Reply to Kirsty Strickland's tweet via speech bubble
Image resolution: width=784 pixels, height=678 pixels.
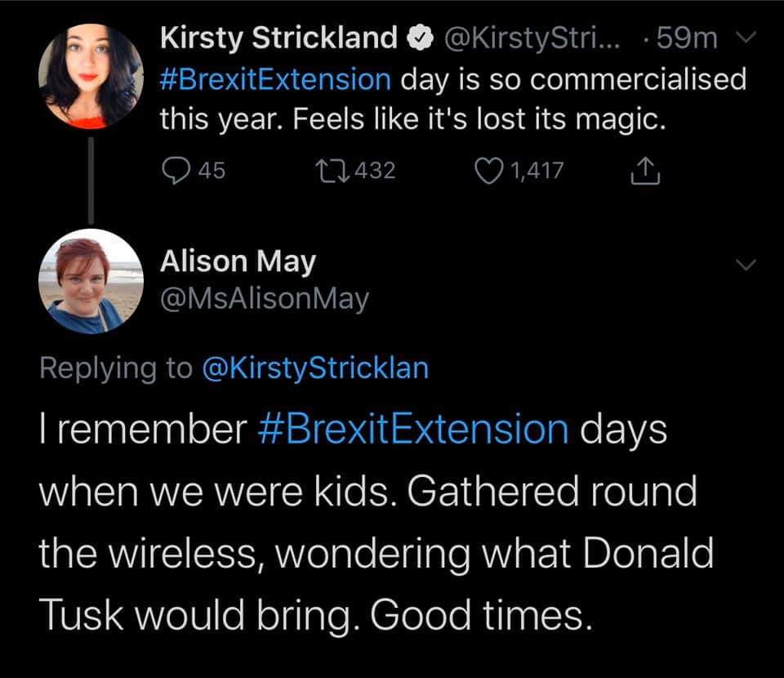(x=175, y=170)
